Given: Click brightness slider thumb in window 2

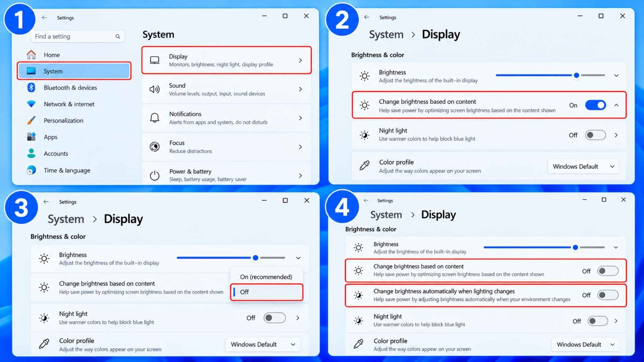Looking at the screenshot, I should click(x=576, y=75).
